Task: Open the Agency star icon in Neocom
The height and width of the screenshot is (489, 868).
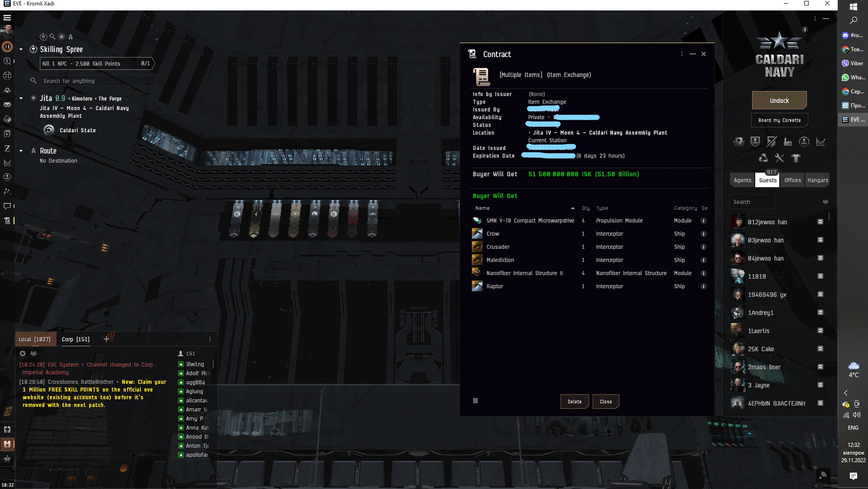Action: [7, 459]
